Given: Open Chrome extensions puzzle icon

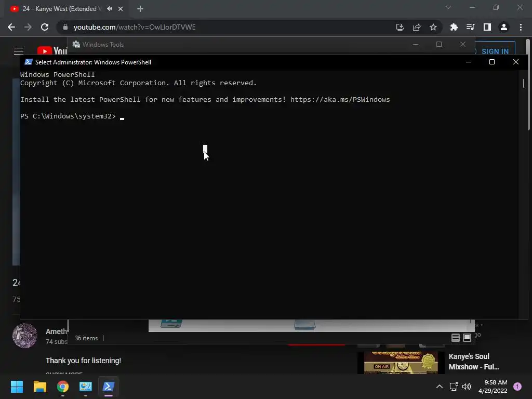Looking at the screenshot, I should tap(454, 27).
